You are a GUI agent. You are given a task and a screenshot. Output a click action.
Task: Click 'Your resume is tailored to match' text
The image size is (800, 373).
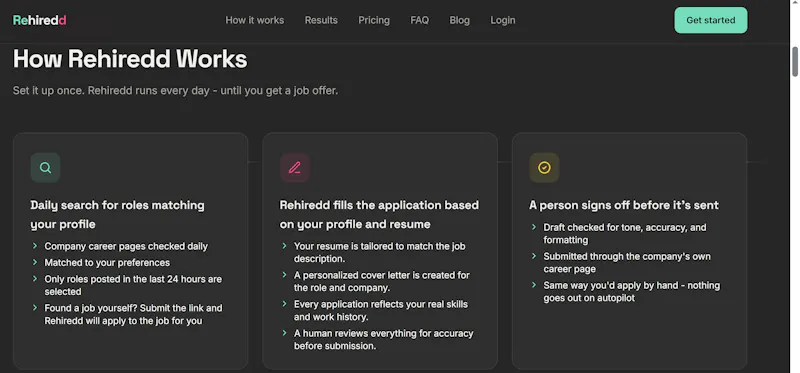coord(380,252)
